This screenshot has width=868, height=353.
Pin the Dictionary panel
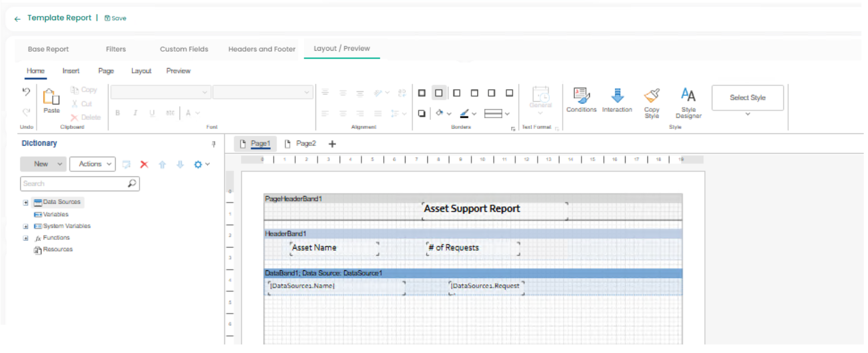coord(214,144)
